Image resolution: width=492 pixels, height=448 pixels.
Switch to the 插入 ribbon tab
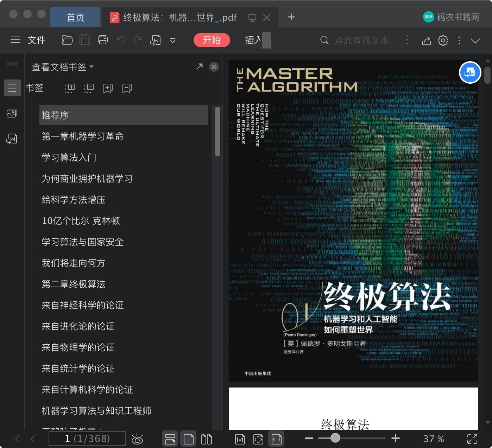(x=253, y=40)
